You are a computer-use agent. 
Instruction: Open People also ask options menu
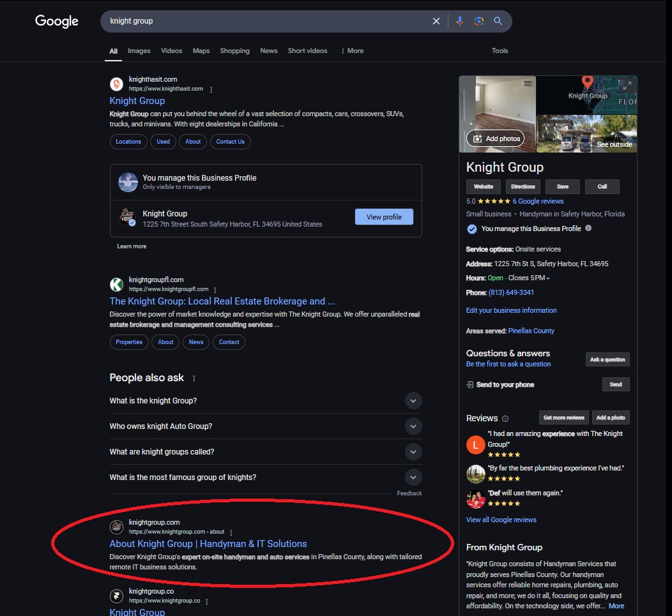pyautogui.click(x=194, y=379)
